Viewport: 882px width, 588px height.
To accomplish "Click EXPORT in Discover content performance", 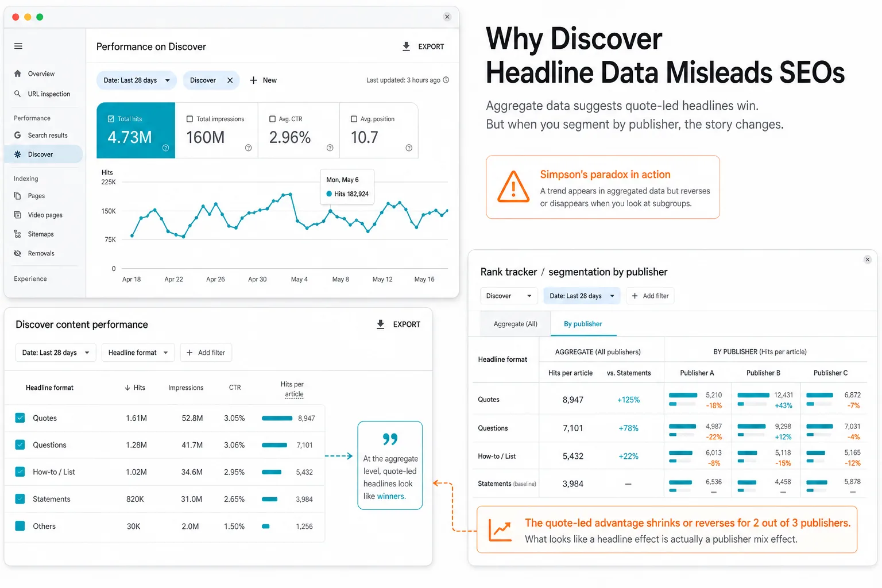I will coord(398,324).
